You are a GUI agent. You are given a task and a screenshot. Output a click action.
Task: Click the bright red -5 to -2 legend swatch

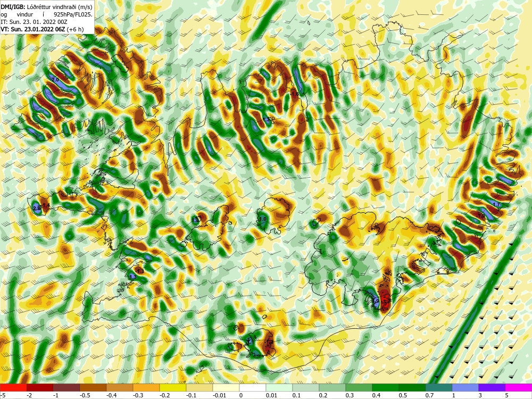[13, 387]
